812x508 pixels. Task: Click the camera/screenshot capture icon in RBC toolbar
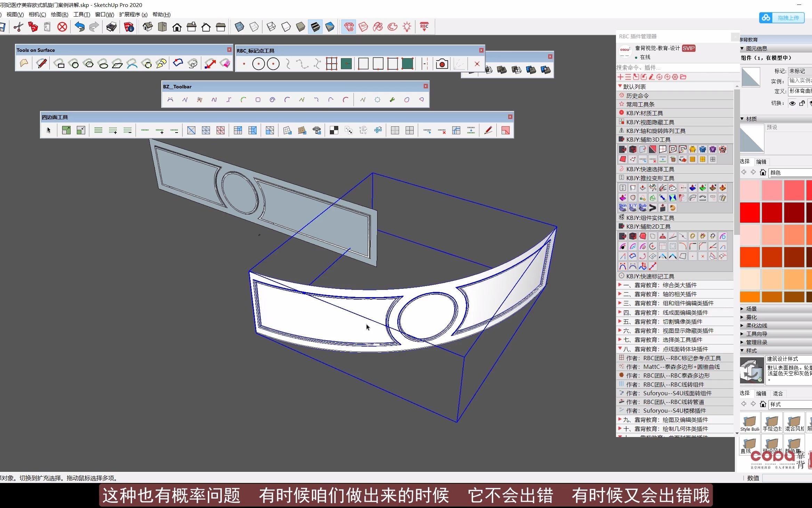(x=442, y=64)
